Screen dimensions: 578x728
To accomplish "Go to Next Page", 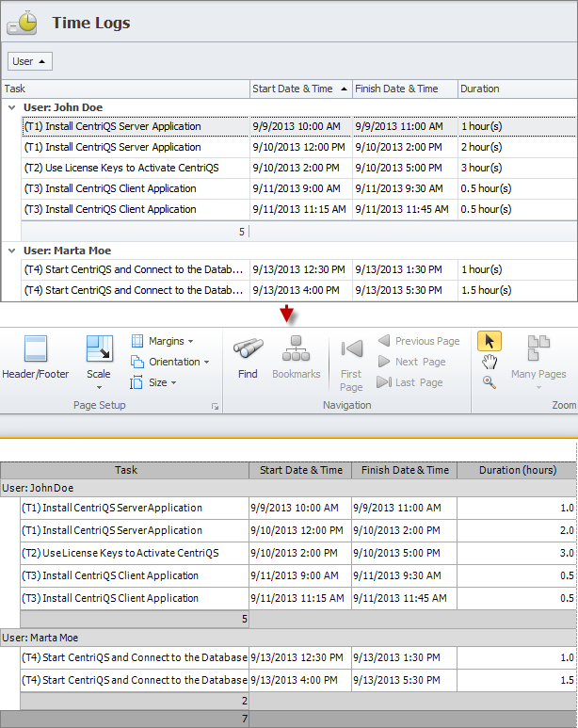I will coord(411,362).
